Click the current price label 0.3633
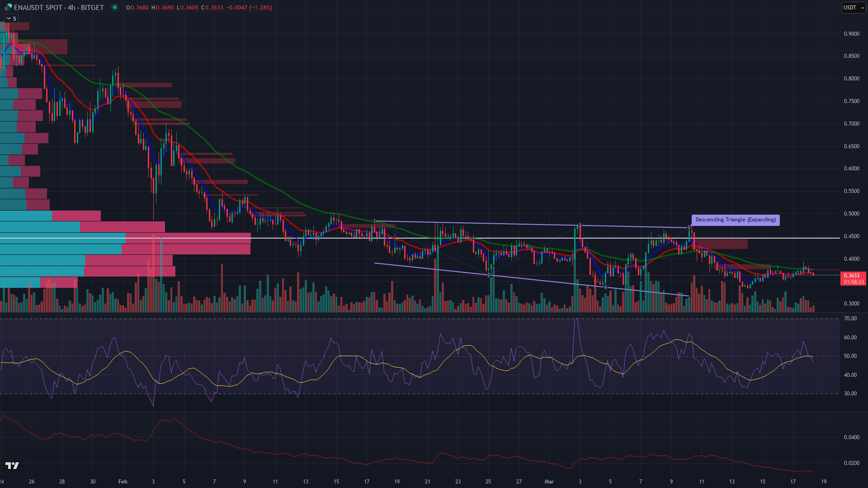The image size is (868, 488). tap(852, 276)
